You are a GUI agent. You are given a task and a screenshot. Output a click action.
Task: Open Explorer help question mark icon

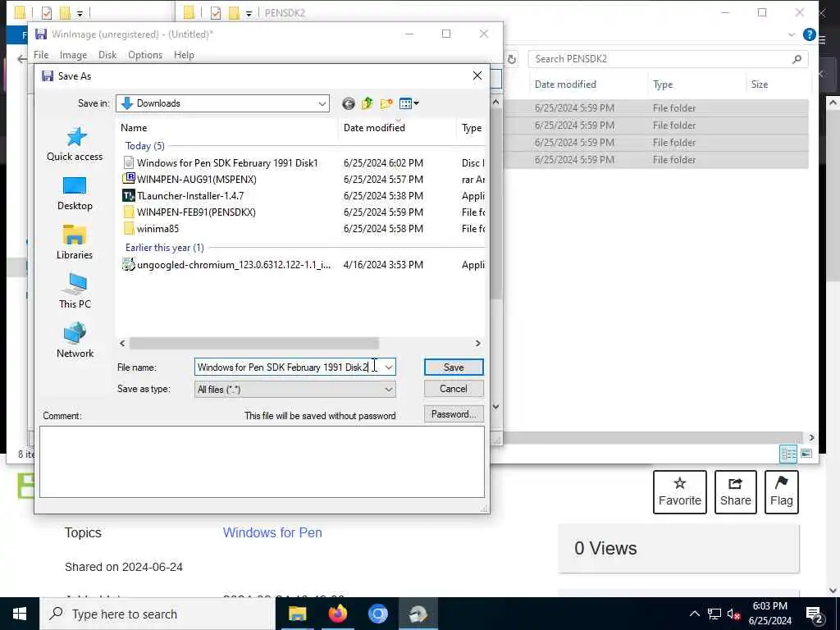coord(809,34)
